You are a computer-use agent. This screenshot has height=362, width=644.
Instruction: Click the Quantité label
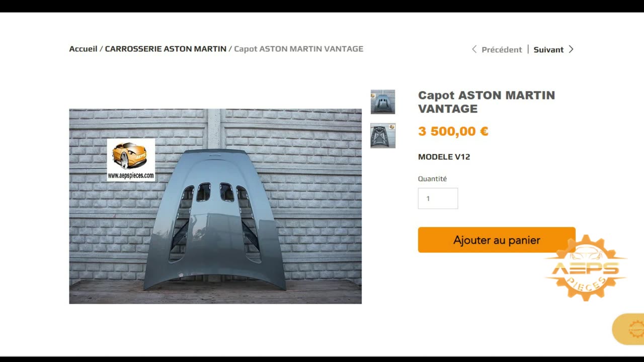pos(432,178)
